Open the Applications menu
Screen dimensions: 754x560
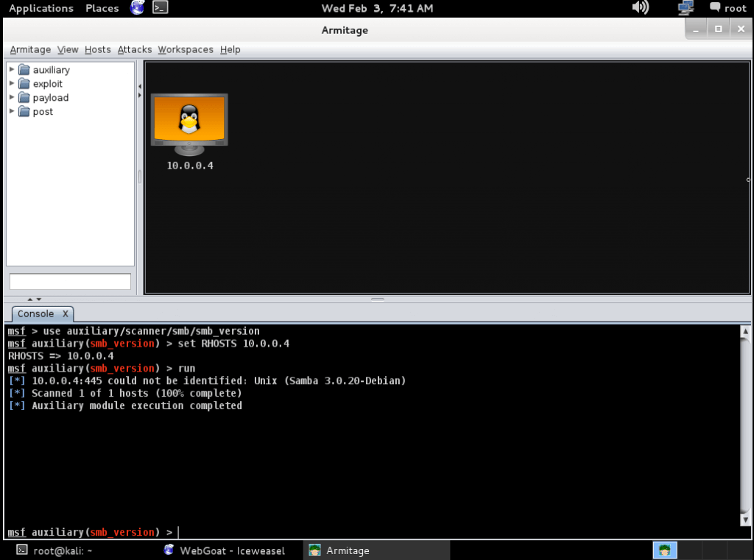coord(41,8)
